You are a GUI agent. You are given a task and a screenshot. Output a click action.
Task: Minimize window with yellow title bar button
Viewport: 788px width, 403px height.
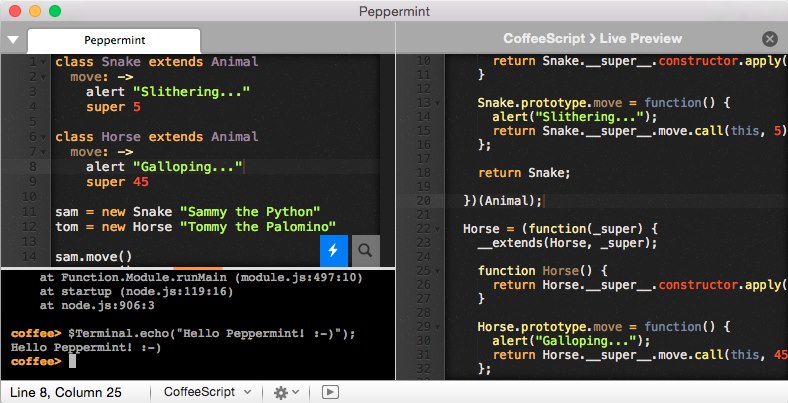click(x=35, y=11)
